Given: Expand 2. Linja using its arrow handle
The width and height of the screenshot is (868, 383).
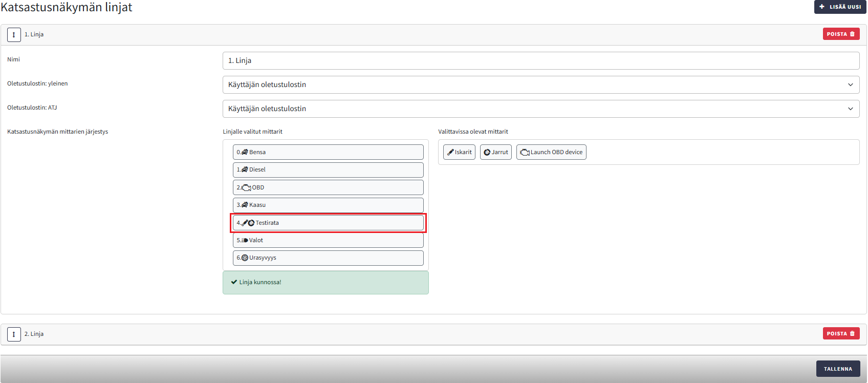Looking at the screenshot, I should [14, 334].
